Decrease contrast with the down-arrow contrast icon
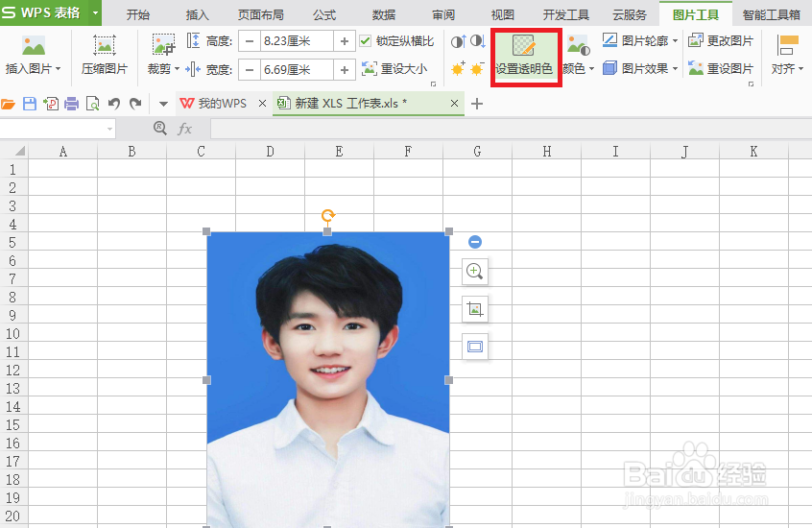Screen dimensions: 812x528 (x=477, y=41)
